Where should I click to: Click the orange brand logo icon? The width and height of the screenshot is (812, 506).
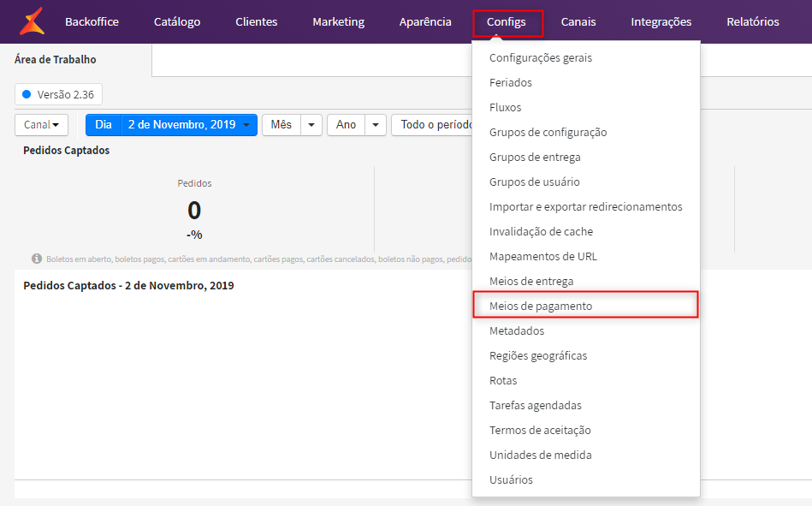click(x=33, y=21)
